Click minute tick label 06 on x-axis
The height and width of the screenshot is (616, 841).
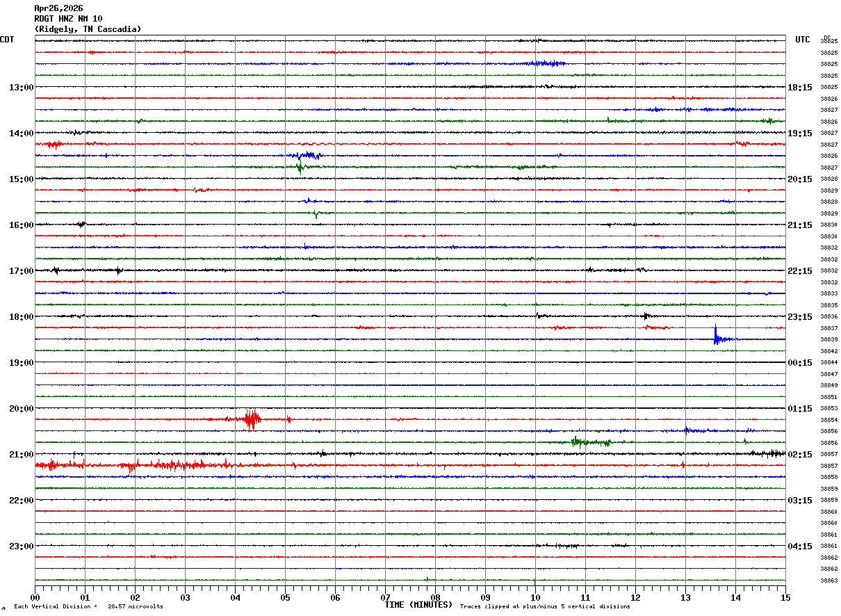click(335, 598)
